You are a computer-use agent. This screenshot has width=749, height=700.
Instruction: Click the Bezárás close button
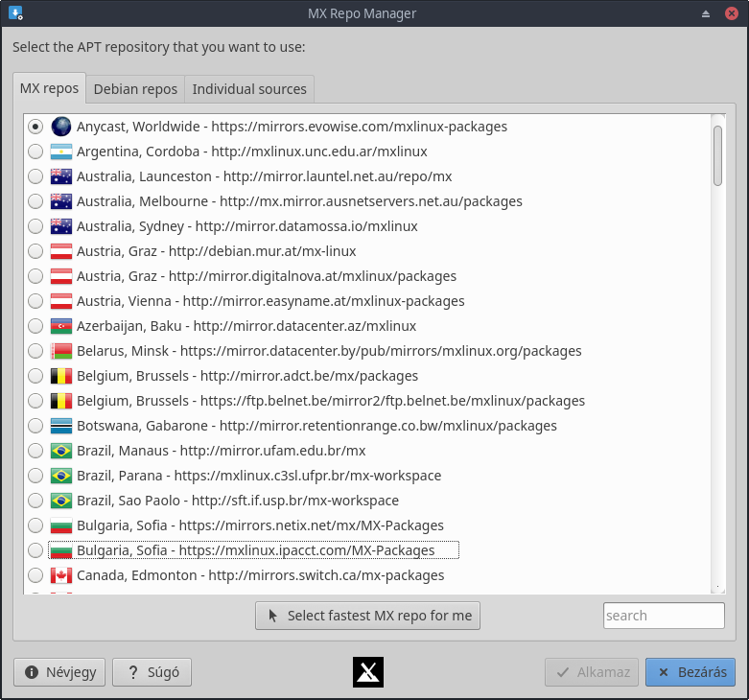click(x=690, y=672)
